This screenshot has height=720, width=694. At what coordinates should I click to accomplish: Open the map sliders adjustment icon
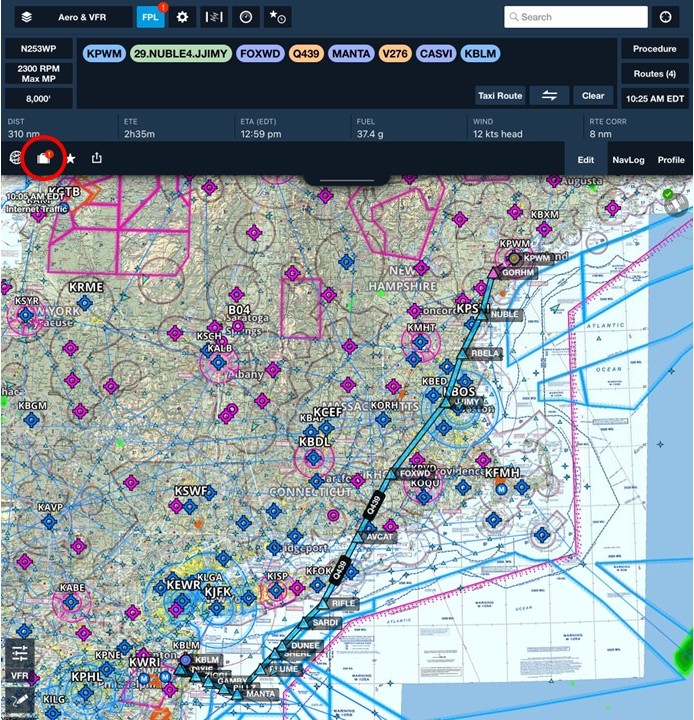[x=20, y=652]
